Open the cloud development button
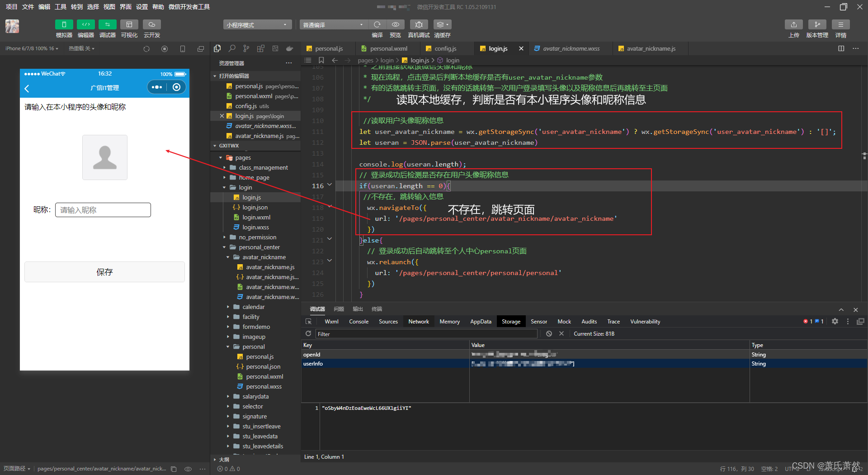 pos(152,24)
